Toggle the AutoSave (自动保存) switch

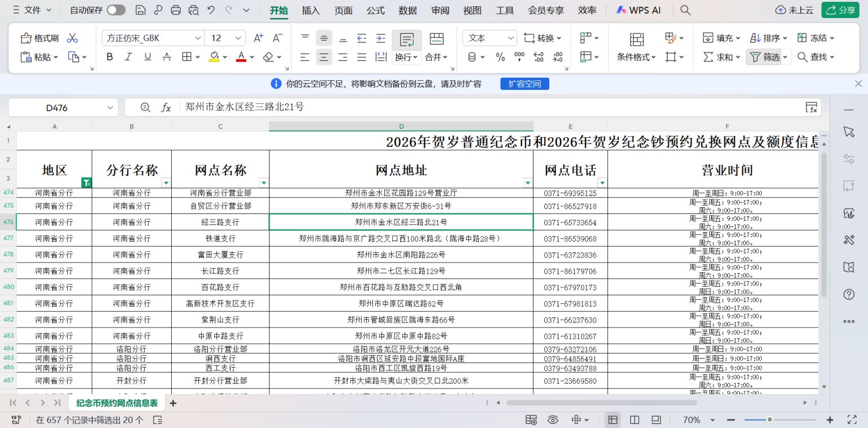(x=116, y=10)
